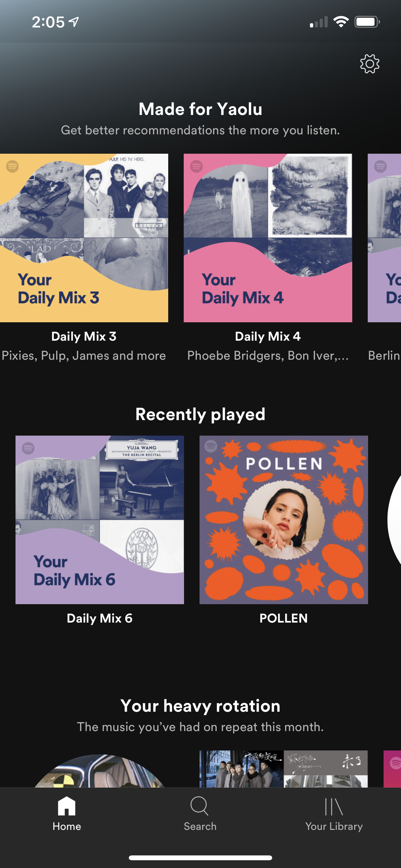
Task: Open the POLLEN playlist title
Action: 283,618
